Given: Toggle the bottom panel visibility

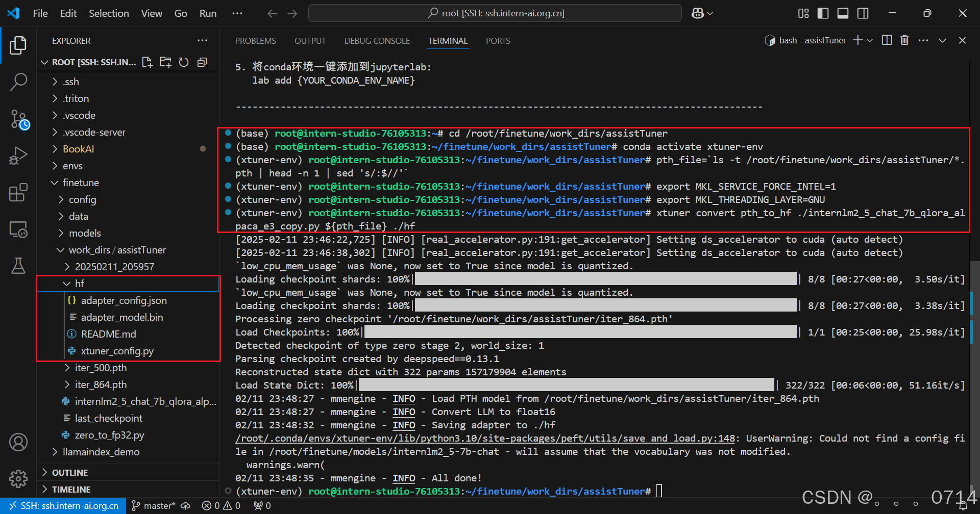Looking at the screenshot, I should 843,13.
